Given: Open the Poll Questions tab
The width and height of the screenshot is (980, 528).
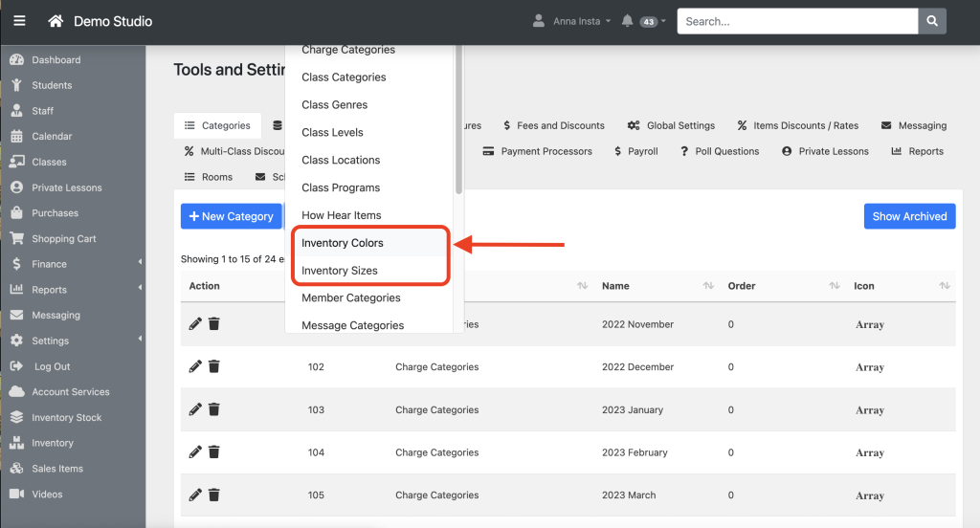Looking at the screenshot, I should [x=720, y=151].
